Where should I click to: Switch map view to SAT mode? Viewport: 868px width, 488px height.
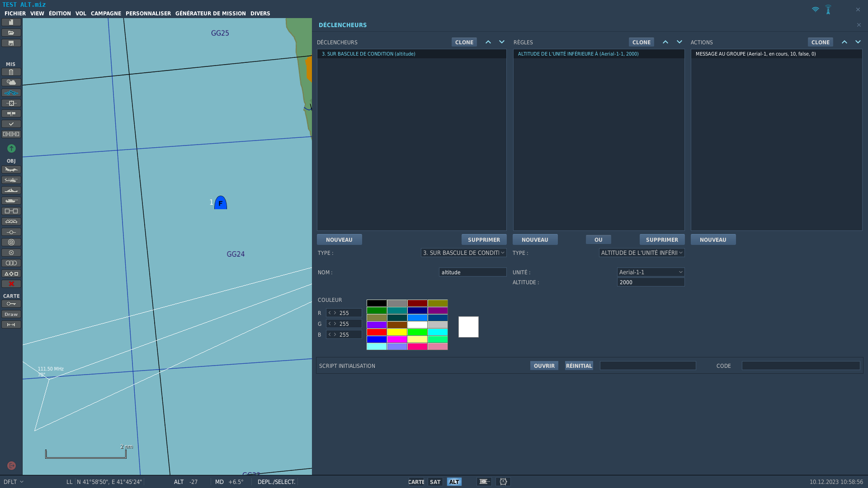[x=435, y=482]
